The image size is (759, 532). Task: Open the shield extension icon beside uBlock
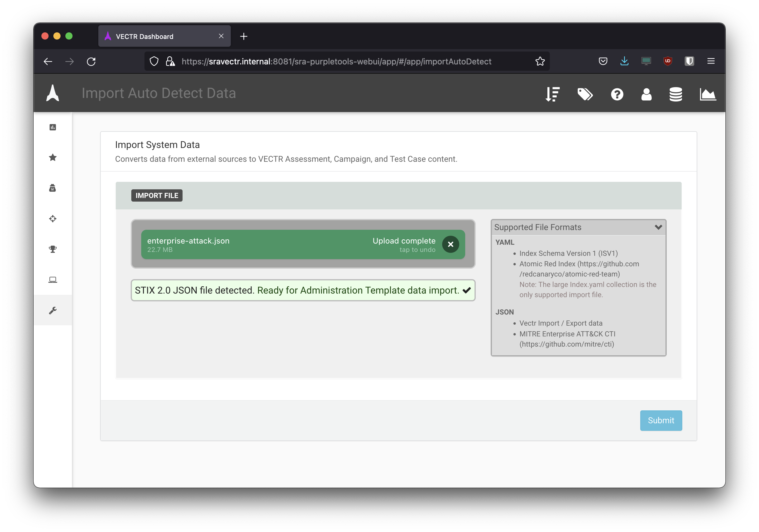pyautogui.click(x=689, y=61)
